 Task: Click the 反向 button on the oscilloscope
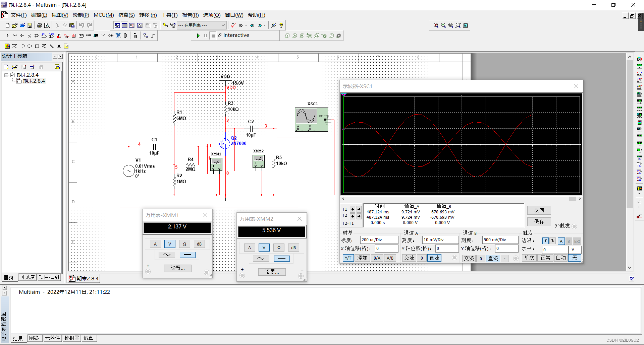[x=539, y=210]
